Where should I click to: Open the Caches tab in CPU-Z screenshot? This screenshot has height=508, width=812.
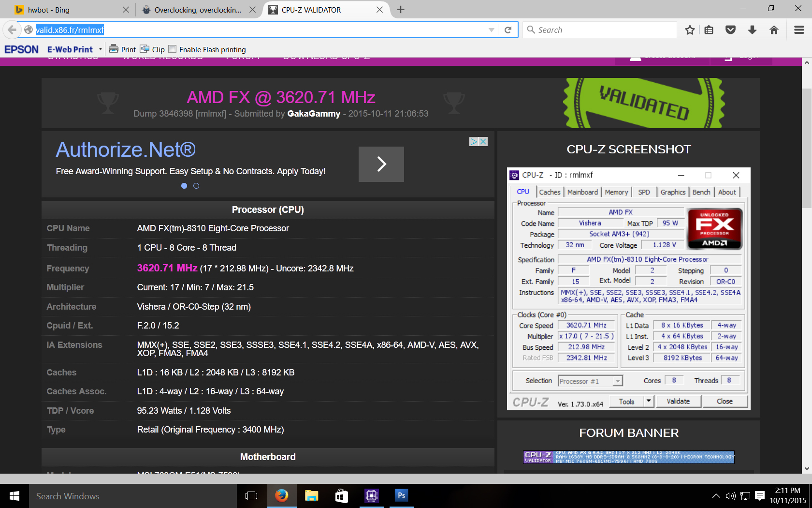click(x=550, y=192)
